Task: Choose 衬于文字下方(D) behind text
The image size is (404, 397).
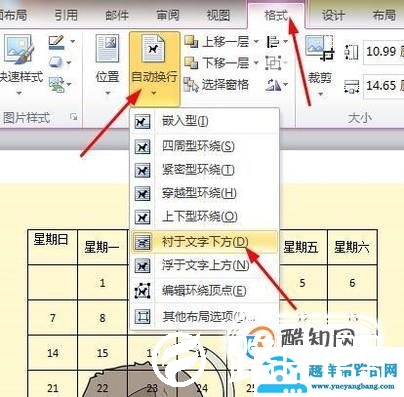Action: 204,242
